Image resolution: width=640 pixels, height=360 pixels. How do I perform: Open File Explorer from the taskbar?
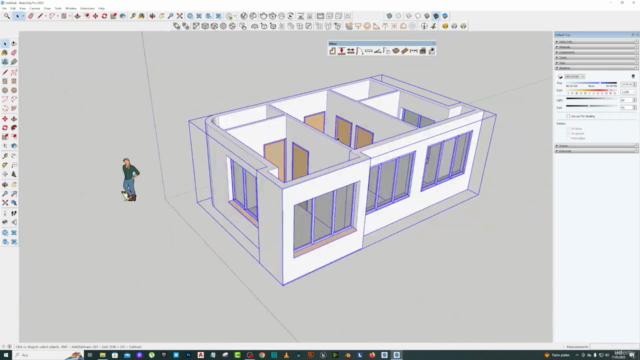102,355
